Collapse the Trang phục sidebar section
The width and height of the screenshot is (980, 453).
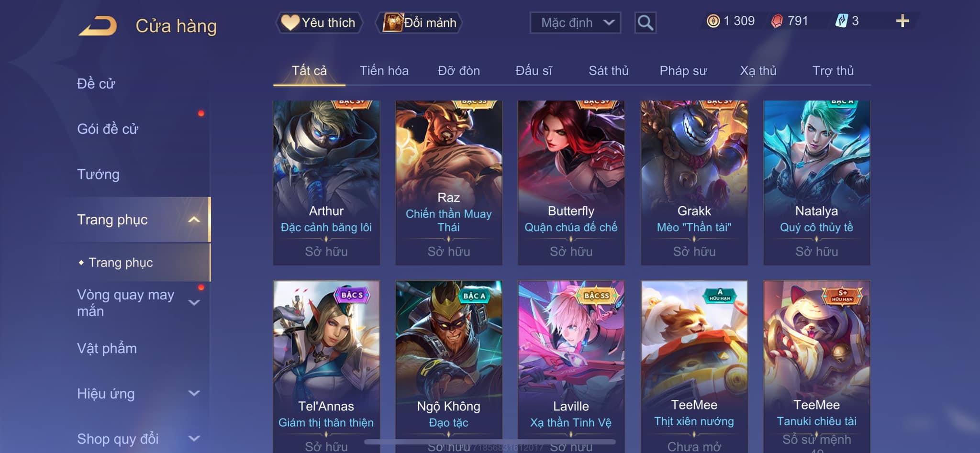[194, 220]
